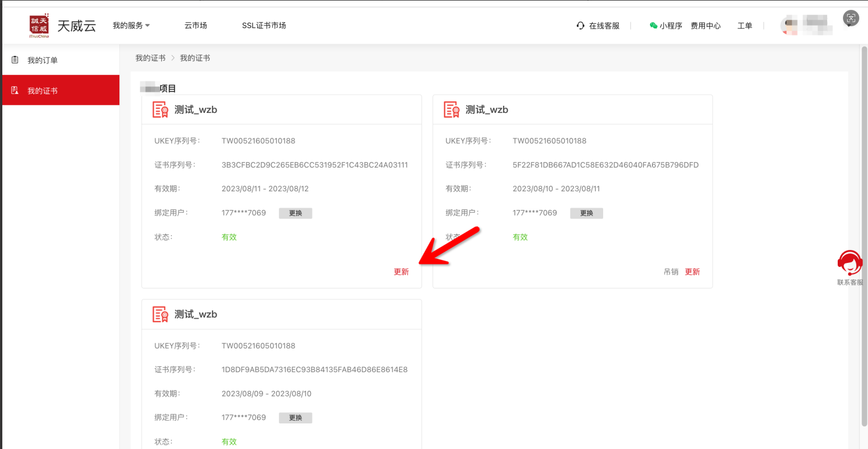Viewport: 868px width, 449px height.
Task: Click 更新 on the 3B3CFBC2 certificate card
Action: (401, 272)
